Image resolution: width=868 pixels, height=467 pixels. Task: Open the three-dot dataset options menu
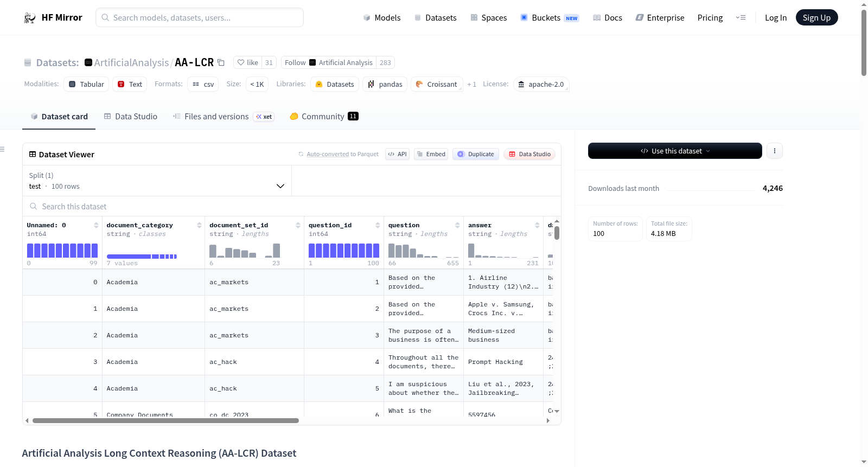(x=775, y=151)
